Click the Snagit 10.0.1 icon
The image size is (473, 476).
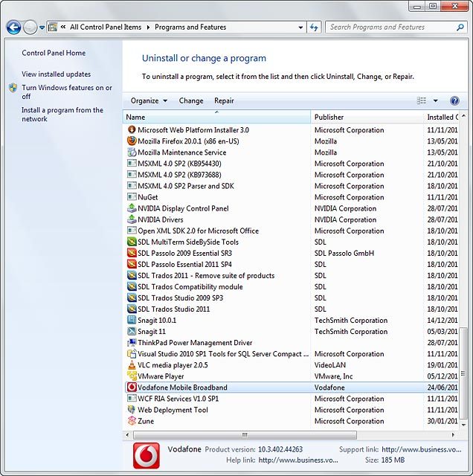pyautogui.click(x=132, y=320)
